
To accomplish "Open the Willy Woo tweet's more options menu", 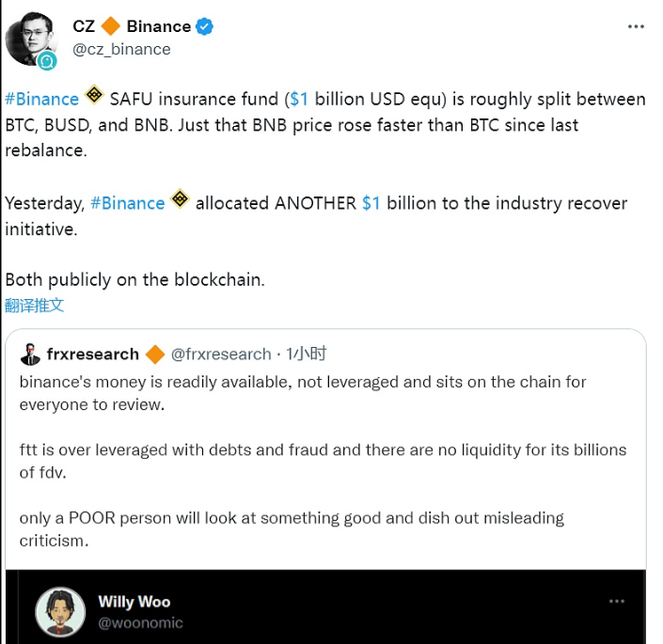I will point(617,601).
